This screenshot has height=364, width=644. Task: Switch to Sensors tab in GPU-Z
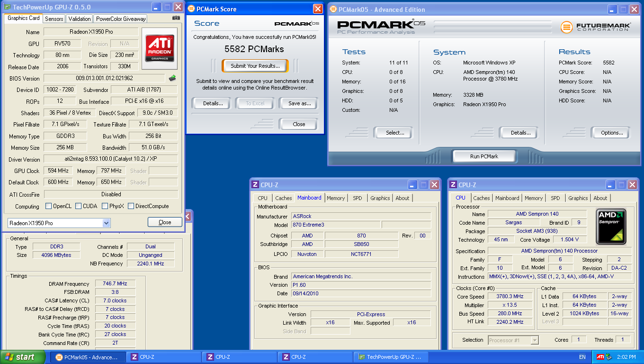[x=54, y=18]
